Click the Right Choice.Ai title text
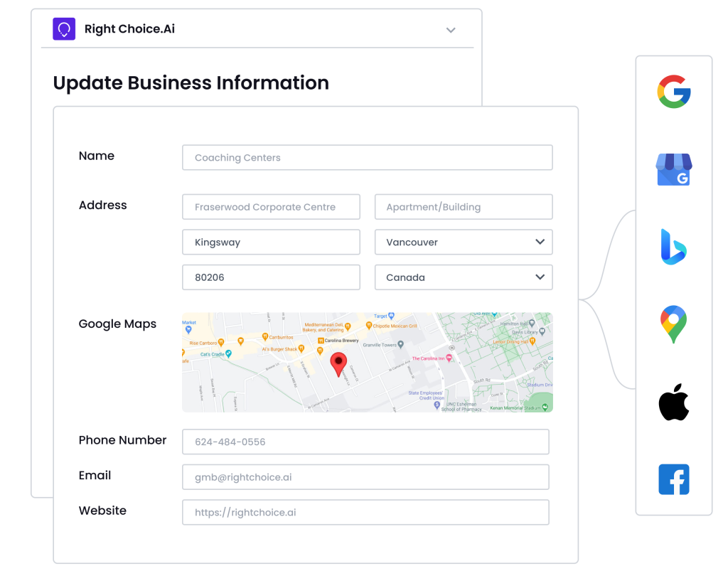Screen dimensions: 728x571 click(129, 28)
